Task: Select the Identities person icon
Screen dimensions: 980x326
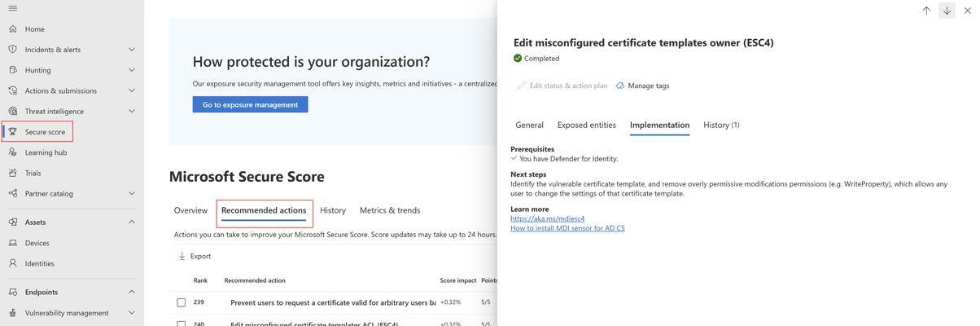Action: [12, 263]
